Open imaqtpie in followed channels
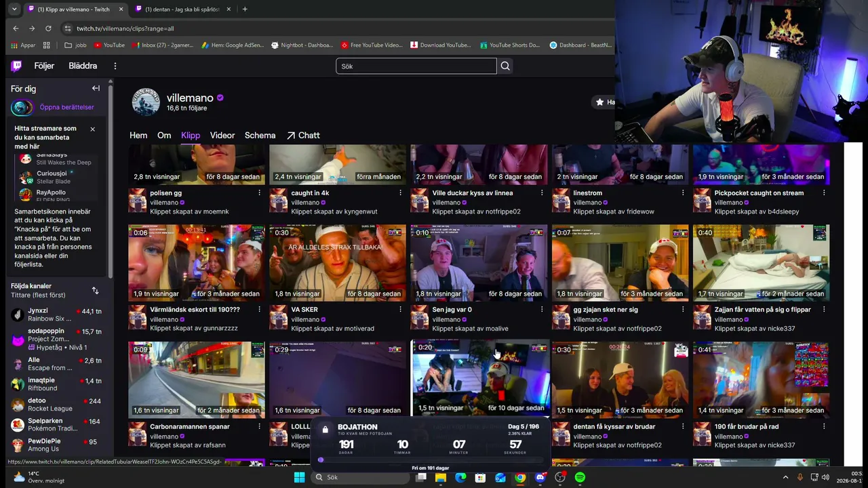Screen dimensions: 868x488 [x=57, y=384]
